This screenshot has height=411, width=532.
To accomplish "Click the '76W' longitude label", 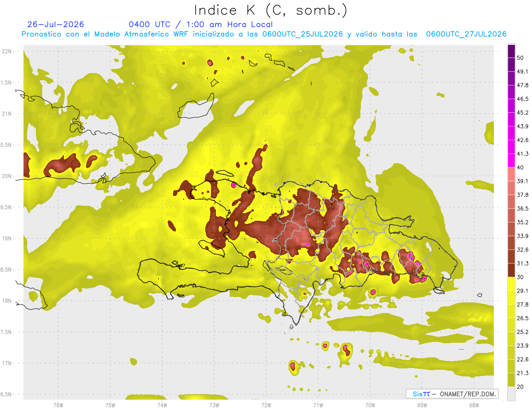I will [x=58, y=405].
